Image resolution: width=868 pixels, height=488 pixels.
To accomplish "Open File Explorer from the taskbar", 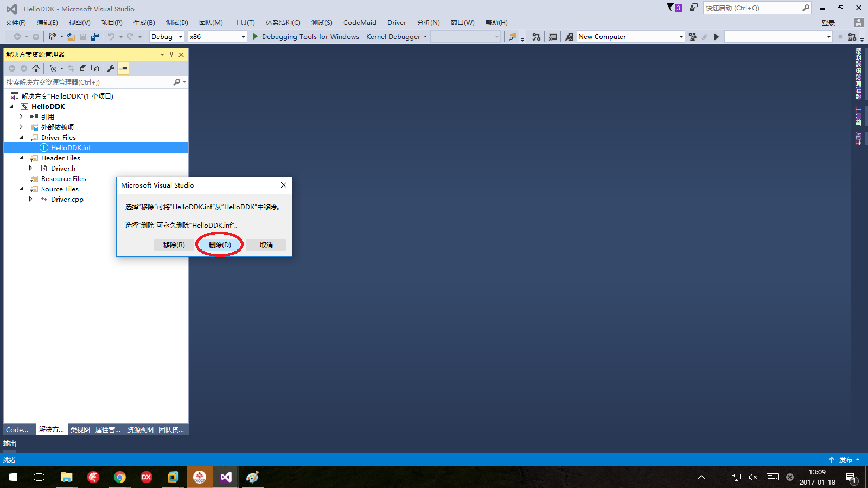I will 66,477.
